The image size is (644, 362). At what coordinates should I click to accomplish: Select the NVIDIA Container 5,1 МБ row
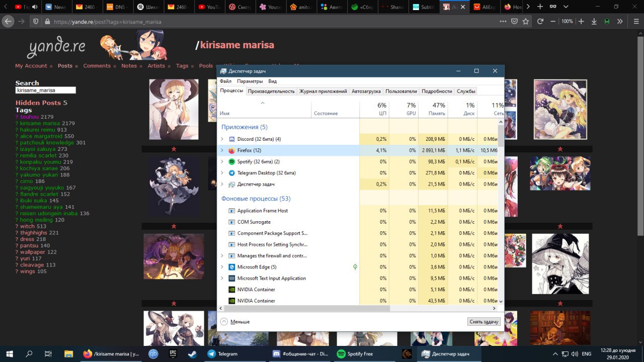[357, 290]
